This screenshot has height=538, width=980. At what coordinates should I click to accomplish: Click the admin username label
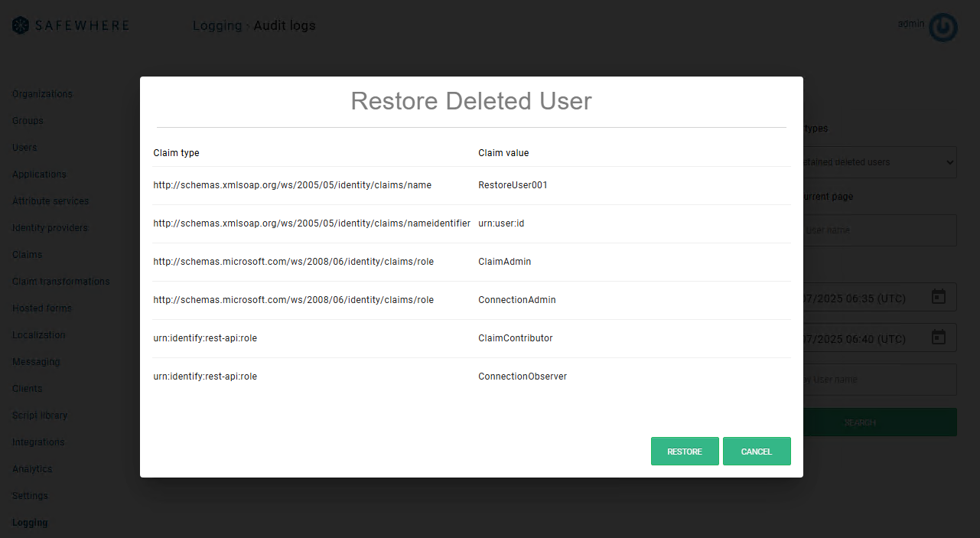[x=911, y=24]
